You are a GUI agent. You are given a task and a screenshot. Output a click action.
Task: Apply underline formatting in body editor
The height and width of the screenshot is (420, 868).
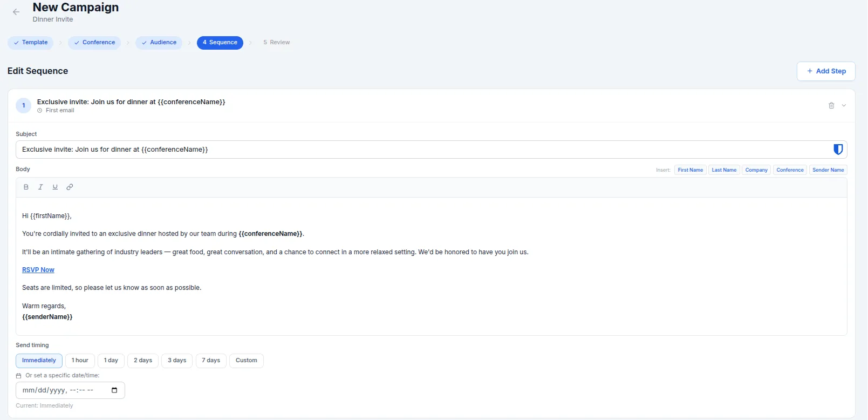point(55,187)
